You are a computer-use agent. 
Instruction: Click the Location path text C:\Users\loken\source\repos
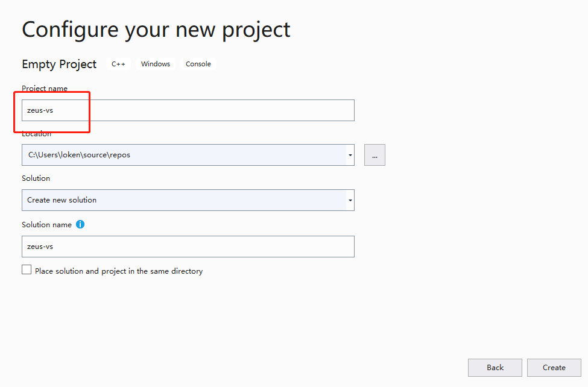79,155
